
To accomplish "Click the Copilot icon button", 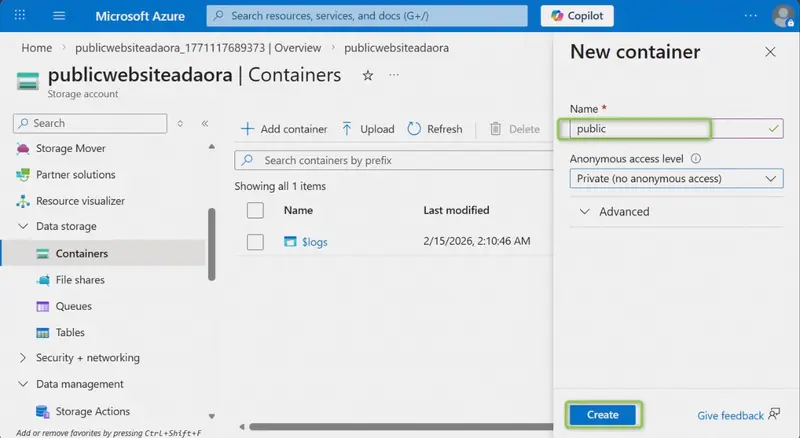I will 577,16.
